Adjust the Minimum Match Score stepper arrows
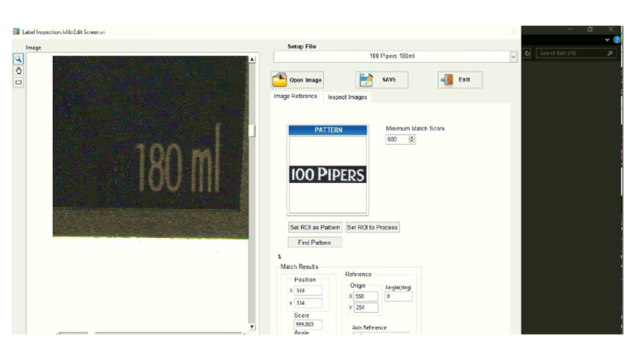 [x=412, y=139]
